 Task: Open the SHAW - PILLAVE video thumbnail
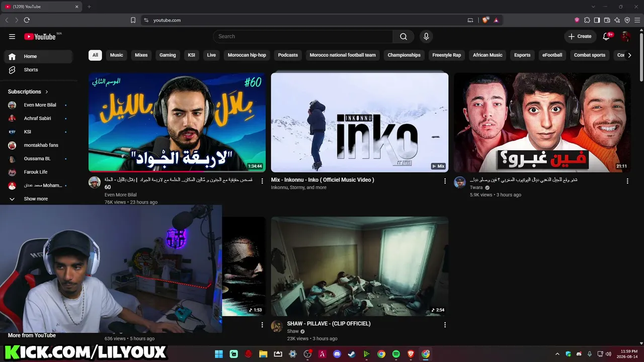point(360,266)
